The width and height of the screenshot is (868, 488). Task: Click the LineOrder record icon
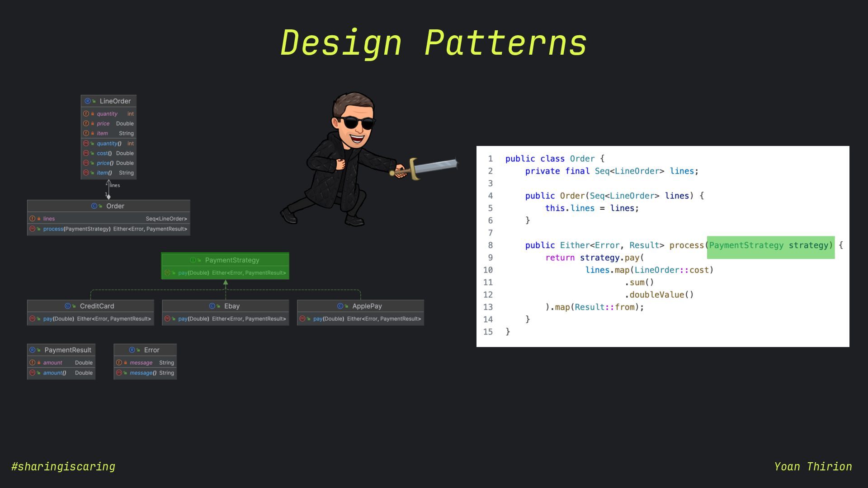click(87, 101)
